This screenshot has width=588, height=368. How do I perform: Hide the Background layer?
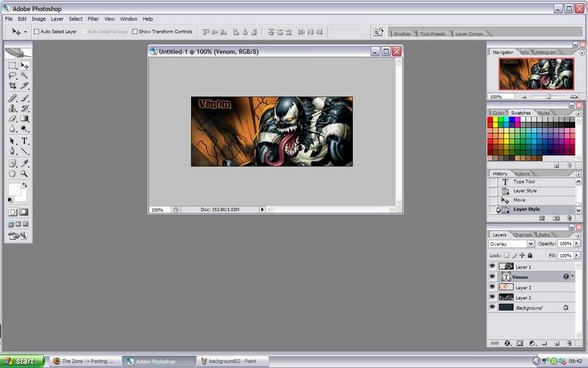point(492,307)
